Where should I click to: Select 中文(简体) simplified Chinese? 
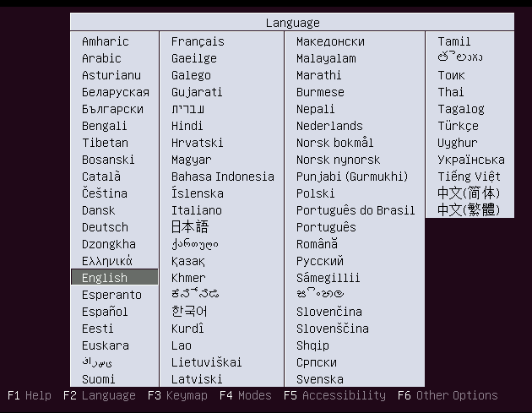click(x=469, y=193)
